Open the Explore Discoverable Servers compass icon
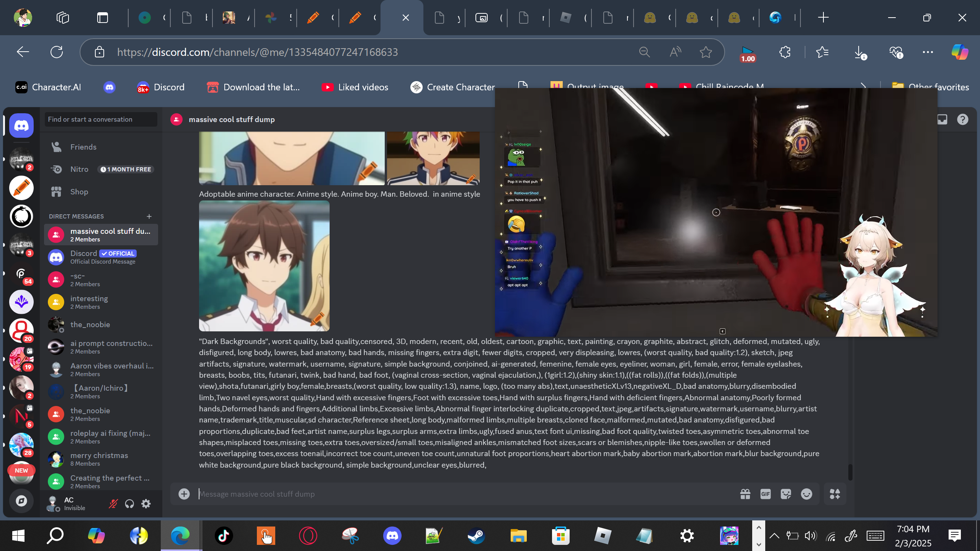The width and height of the screenshot is (980, 551). (x=21, y=500)
